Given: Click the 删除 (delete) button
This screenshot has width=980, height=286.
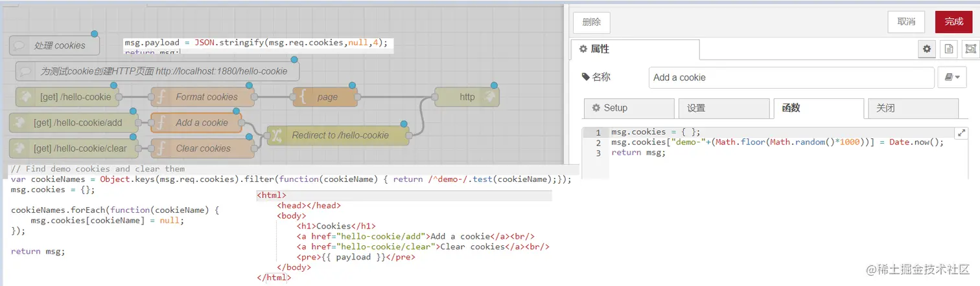Looking at the screenshot, I should tap(591, 22).
